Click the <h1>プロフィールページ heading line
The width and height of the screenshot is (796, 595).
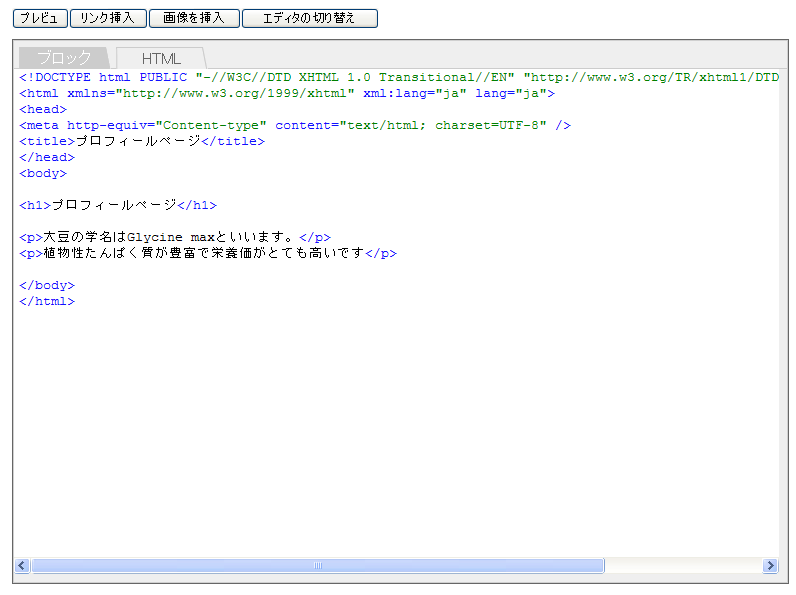click(x=118, y=205)
